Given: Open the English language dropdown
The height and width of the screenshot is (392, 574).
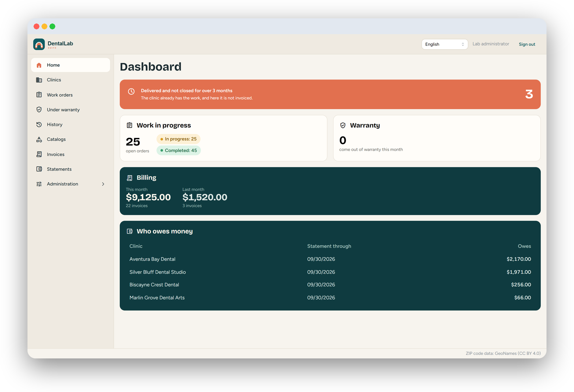Looking at the screenshot, I should [445, 44].
